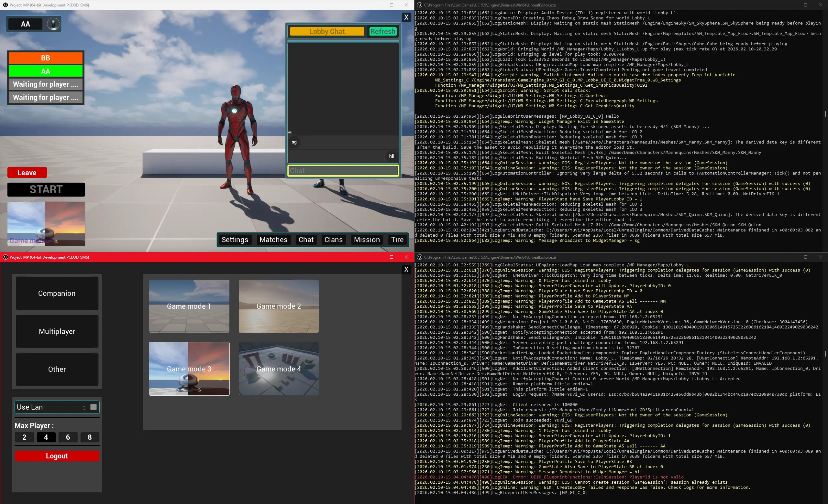Screen dimensions: 828x504
Task: Log out using the red Logout button
Action: 57,456
